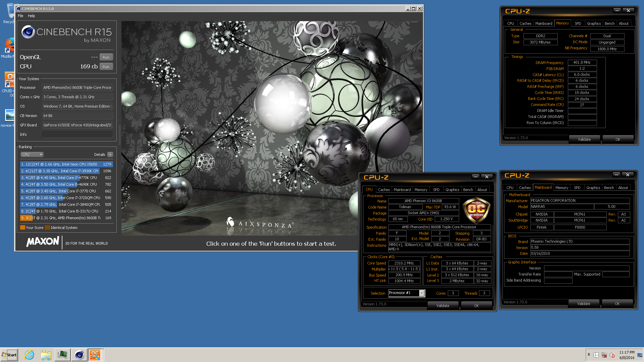Open the muted speaker tray icon
This screenshot has height=362, width=644.
click(x=612, y=355)
